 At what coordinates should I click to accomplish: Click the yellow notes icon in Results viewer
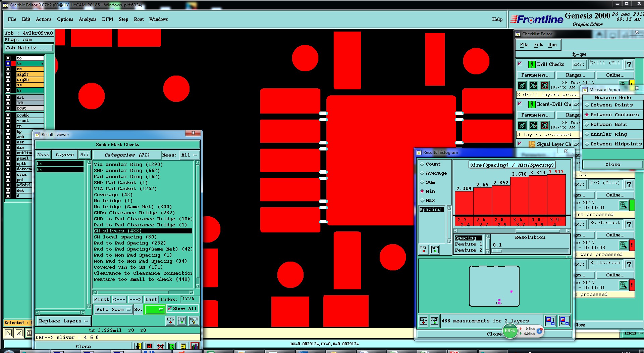point(183,346)
